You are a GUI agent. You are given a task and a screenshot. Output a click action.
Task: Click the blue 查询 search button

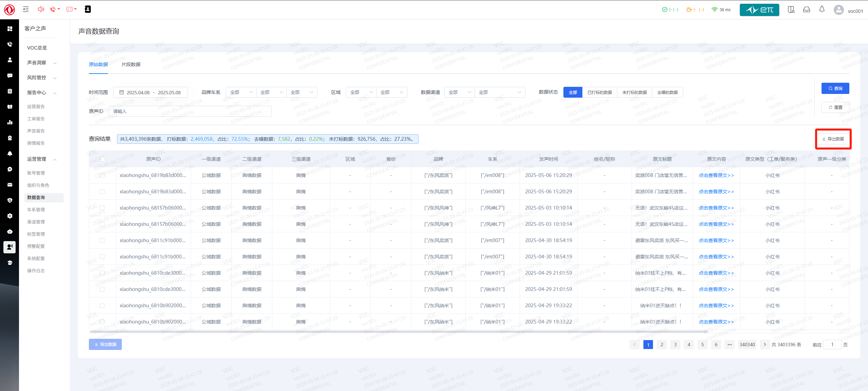click(835, 88)
